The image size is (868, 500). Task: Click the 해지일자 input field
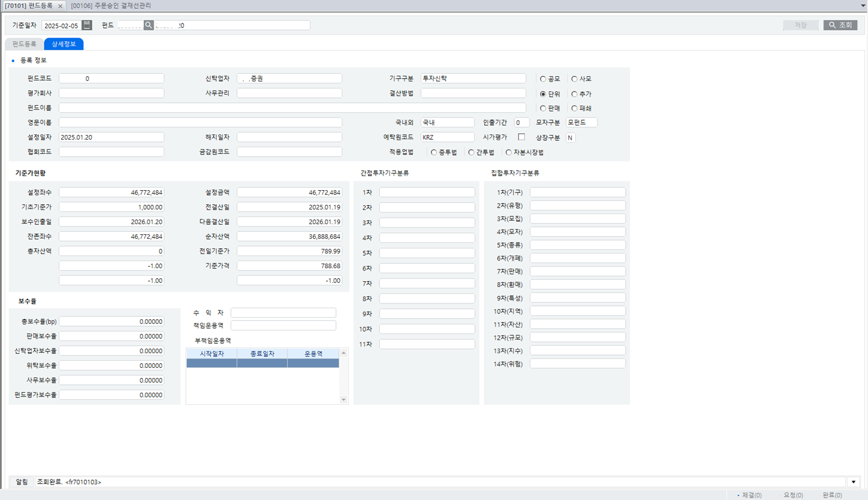point(289,137)
